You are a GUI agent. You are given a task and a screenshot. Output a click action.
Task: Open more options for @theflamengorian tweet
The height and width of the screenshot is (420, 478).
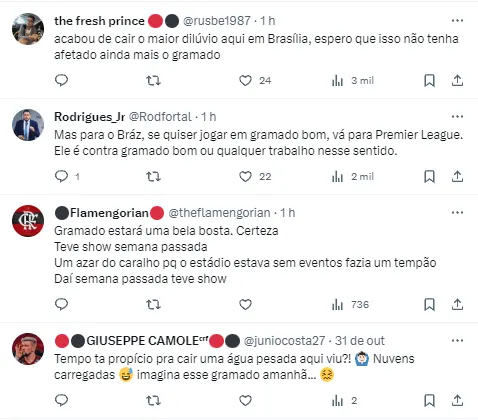457,213
